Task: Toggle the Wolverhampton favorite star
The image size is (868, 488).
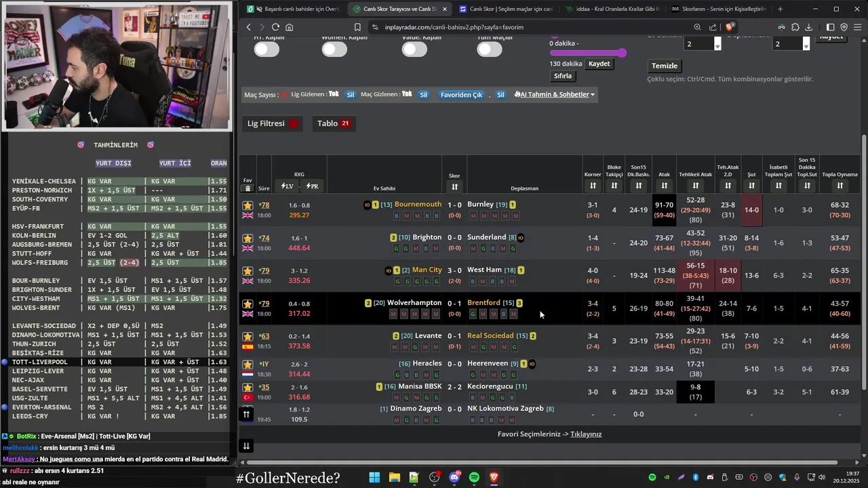Action: pyautogui.click(x=248, y=304)
